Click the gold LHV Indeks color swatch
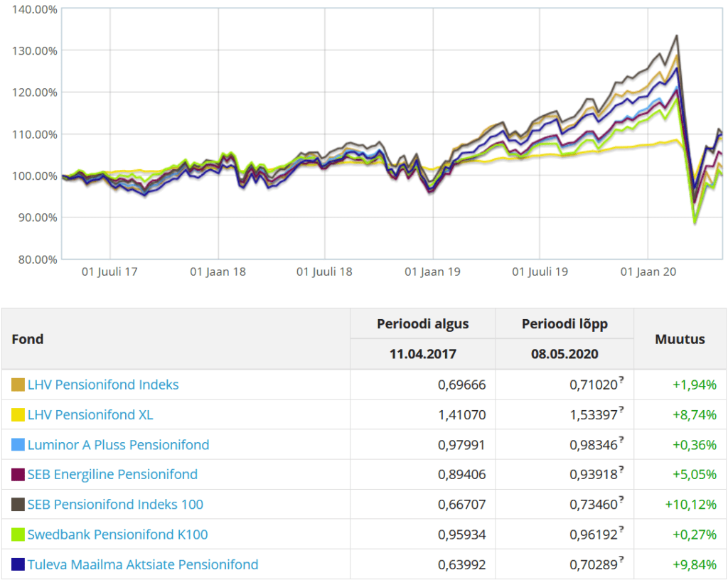728x580 pixels. tap(18, 385)
